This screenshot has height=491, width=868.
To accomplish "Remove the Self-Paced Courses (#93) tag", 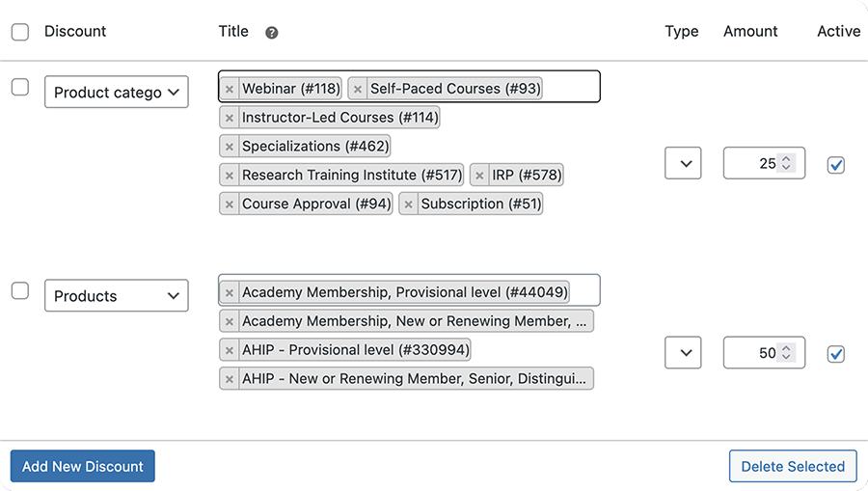I will point(358,89).
